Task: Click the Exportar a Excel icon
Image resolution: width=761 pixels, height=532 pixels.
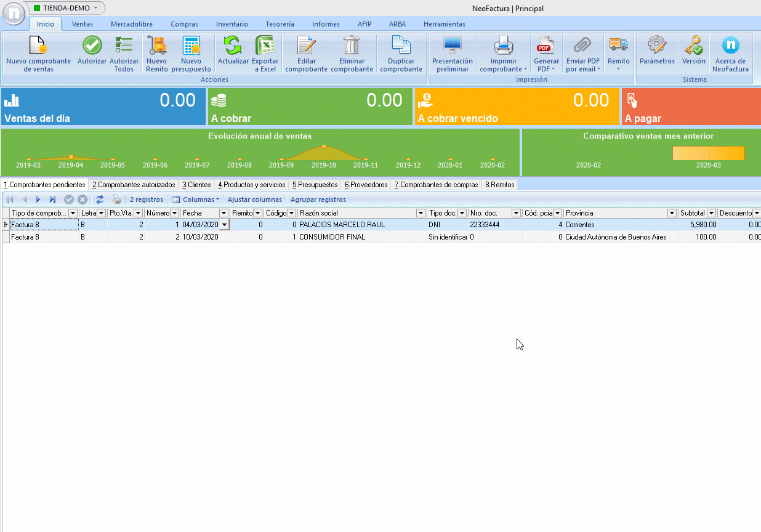Action: point(265,46)
